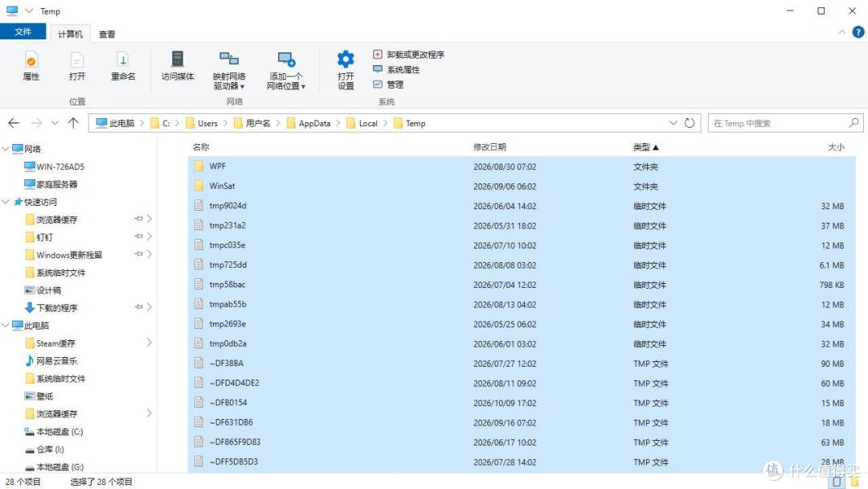Select WIN-726AD5 in the sidebar
Screen dimensions: 868x489
55,166
